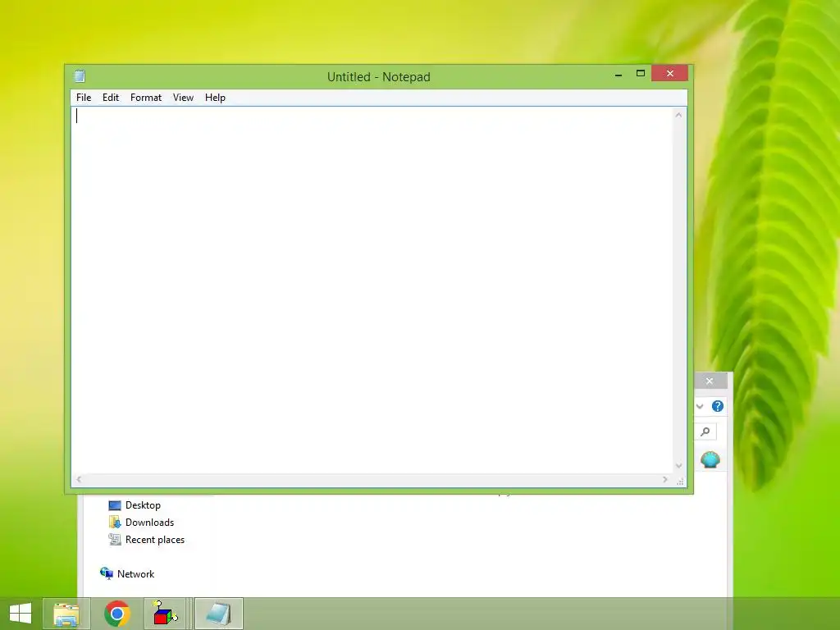
Task: Open the View menu in Notepad
Action: (x=183, y=98)
